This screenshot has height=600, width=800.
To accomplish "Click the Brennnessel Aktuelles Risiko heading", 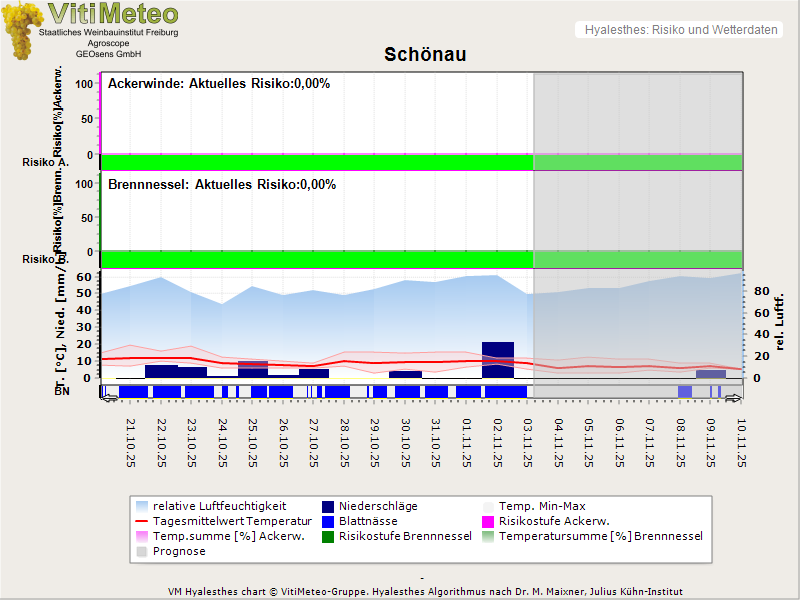I will click(x=222, y=185).
